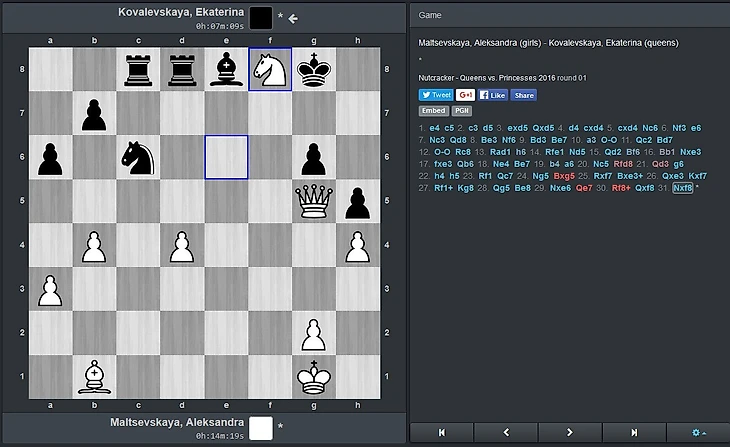Select the white bishop on b1

[94, 377]
